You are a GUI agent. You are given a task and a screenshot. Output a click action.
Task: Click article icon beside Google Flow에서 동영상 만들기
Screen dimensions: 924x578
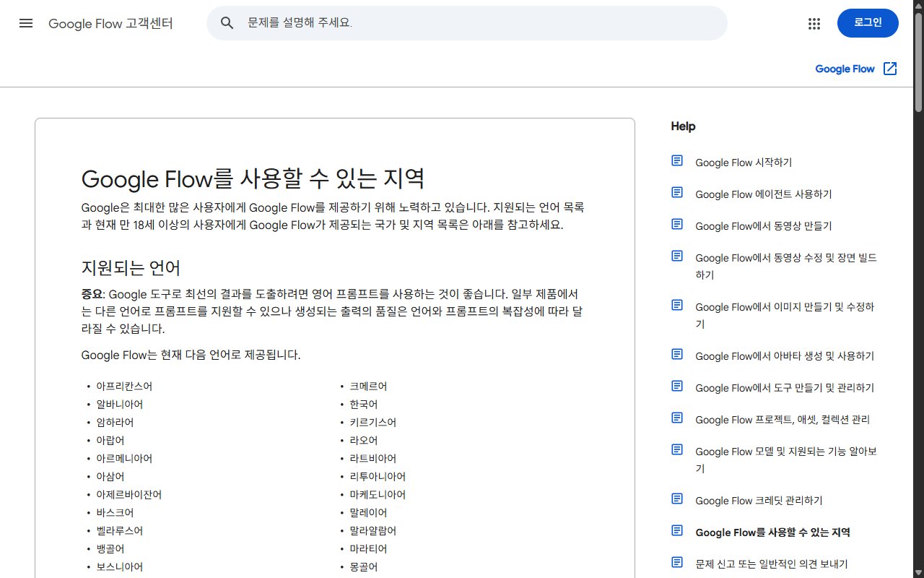677,224
